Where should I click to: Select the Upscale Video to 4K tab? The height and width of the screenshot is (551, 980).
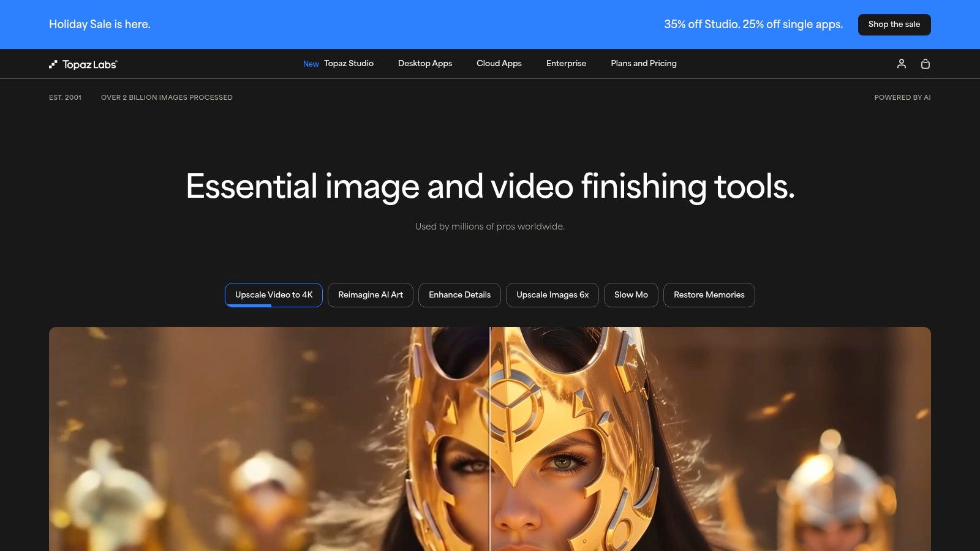[273, 294]
